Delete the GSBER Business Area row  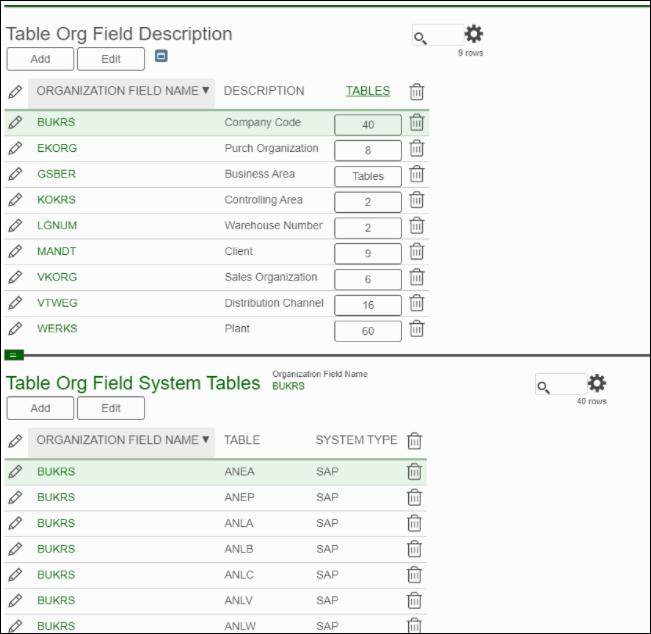coord(416,174)
